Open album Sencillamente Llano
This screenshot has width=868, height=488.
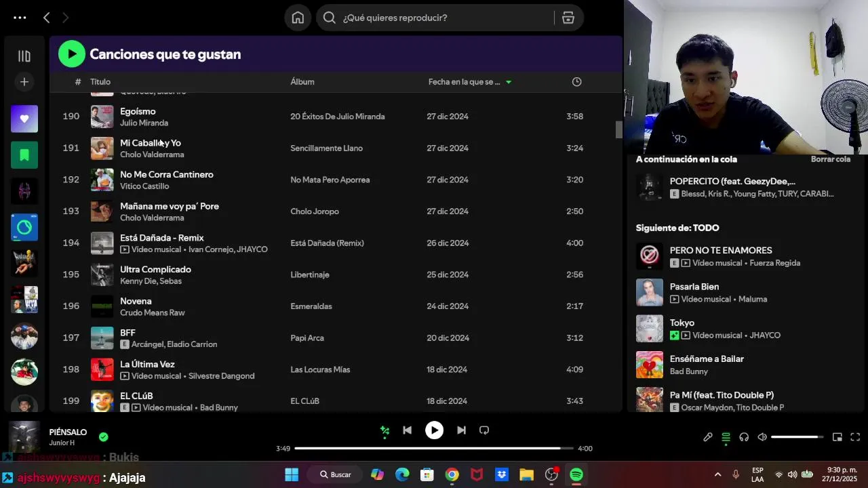326,148
